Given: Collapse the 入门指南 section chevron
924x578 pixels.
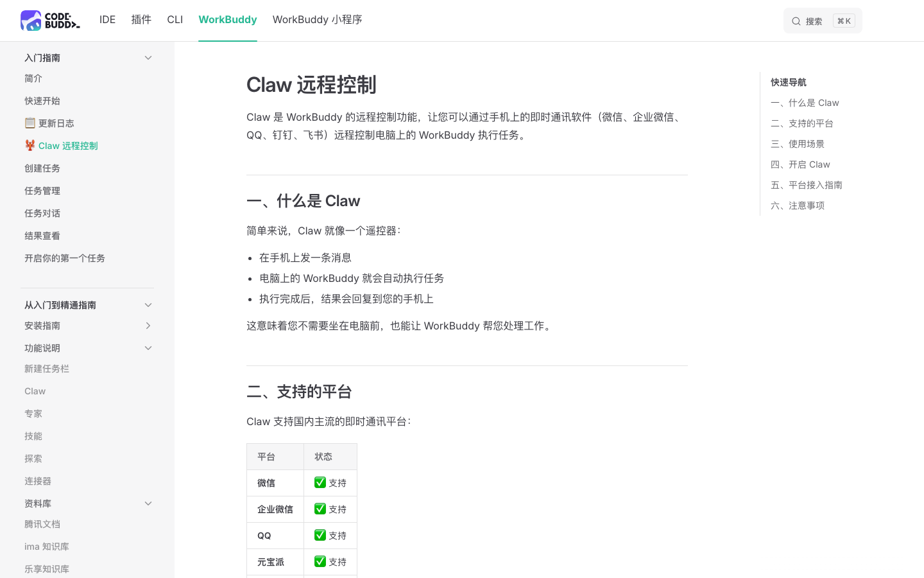Looking at the screenshot, I should pyautogui.click(x=148, y=58).
